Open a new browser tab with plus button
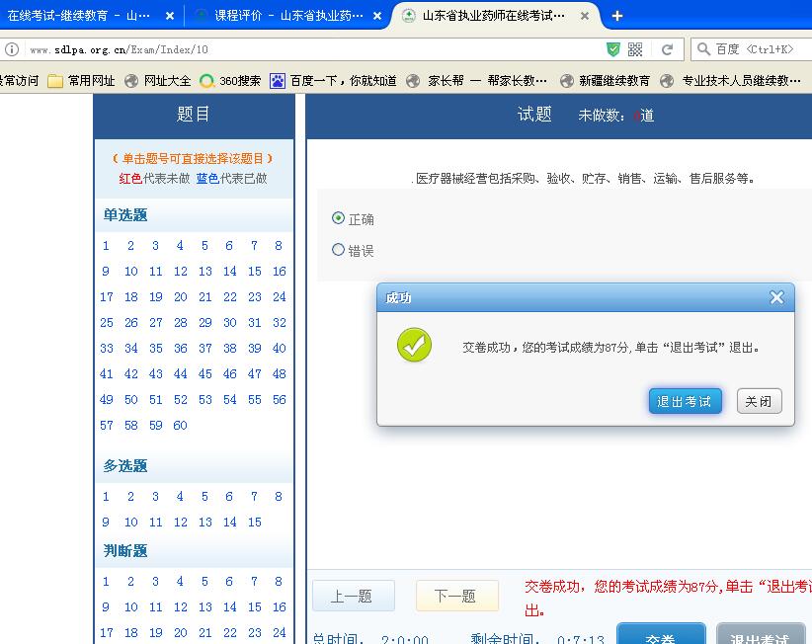Screen dimensions: 812x644 coord(617,16)
